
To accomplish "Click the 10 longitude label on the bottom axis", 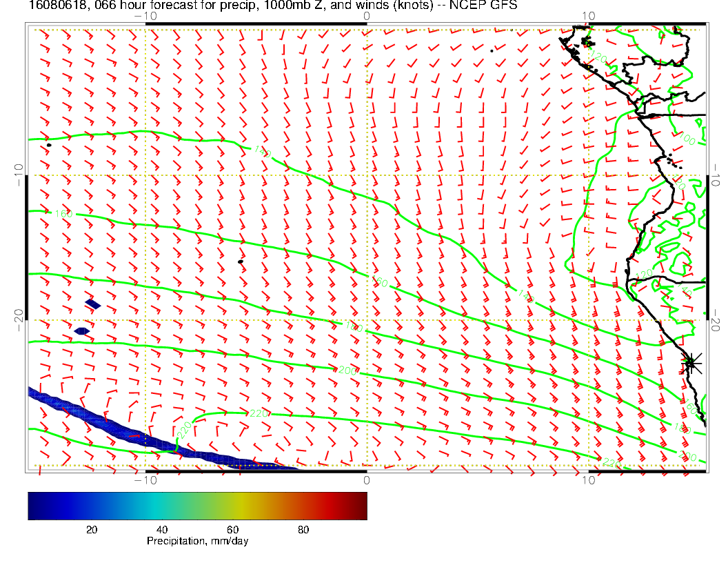I will (588, 480).
